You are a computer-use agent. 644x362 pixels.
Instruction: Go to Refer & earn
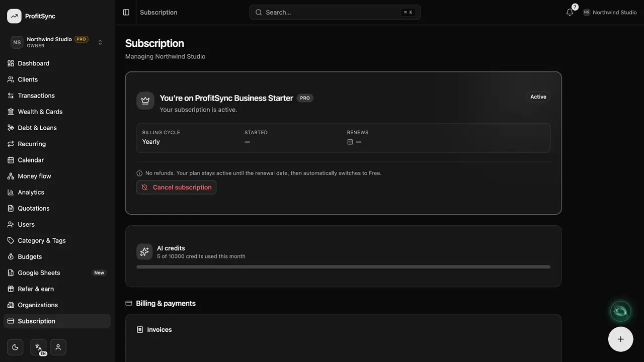pyautogui.click(x=57, y=289)
